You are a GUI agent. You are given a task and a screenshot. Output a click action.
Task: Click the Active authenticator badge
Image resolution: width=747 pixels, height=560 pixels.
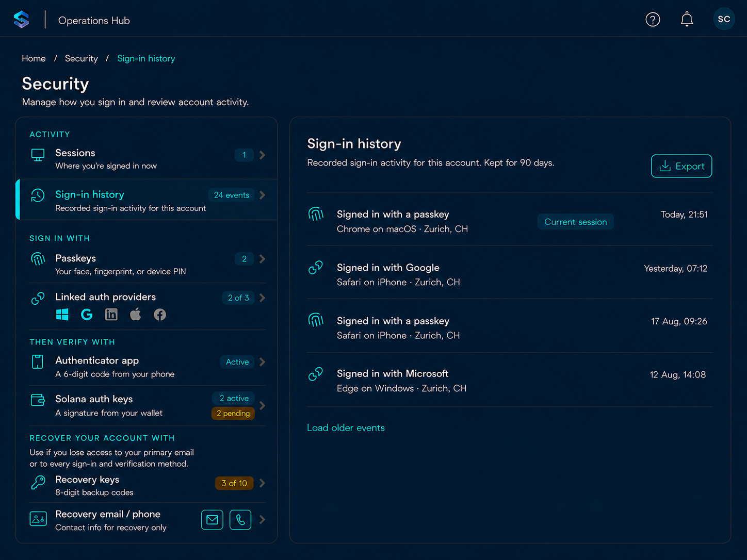(237, 362)
